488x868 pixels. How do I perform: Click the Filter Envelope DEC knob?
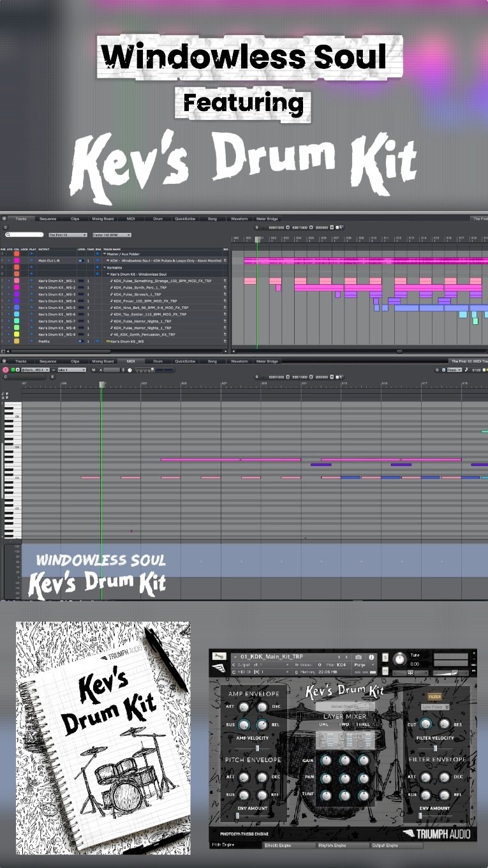coord(444,777)
